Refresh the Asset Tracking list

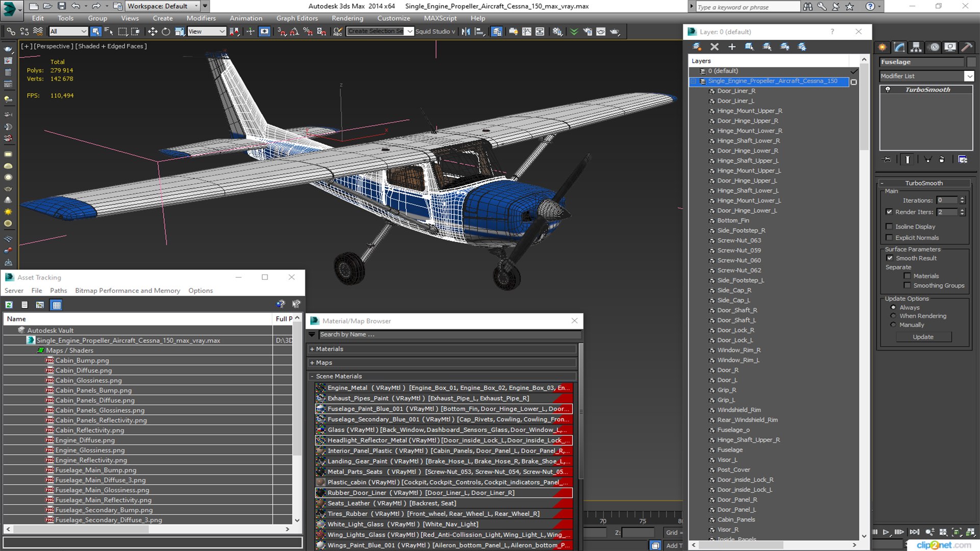(x=9, y=305)
